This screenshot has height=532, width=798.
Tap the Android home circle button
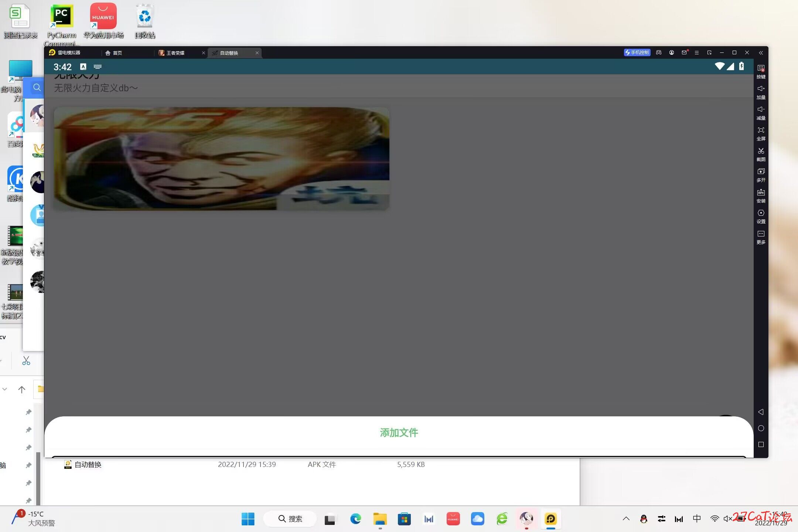761,428
